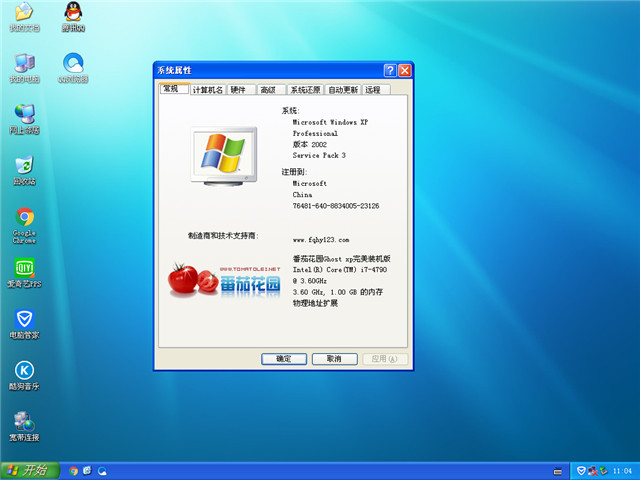This screenshot has height=480, width=640.
Task: Open the 回收站 recycle bin icon
Action: [x=24, y=170]
